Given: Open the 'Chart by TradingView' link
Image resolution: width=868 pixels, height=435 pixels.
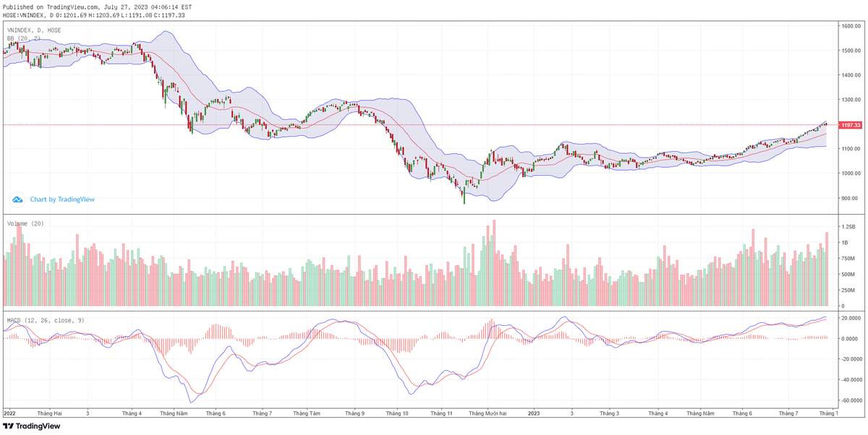Looking at the screenshot, I should (x=62, y=199).
